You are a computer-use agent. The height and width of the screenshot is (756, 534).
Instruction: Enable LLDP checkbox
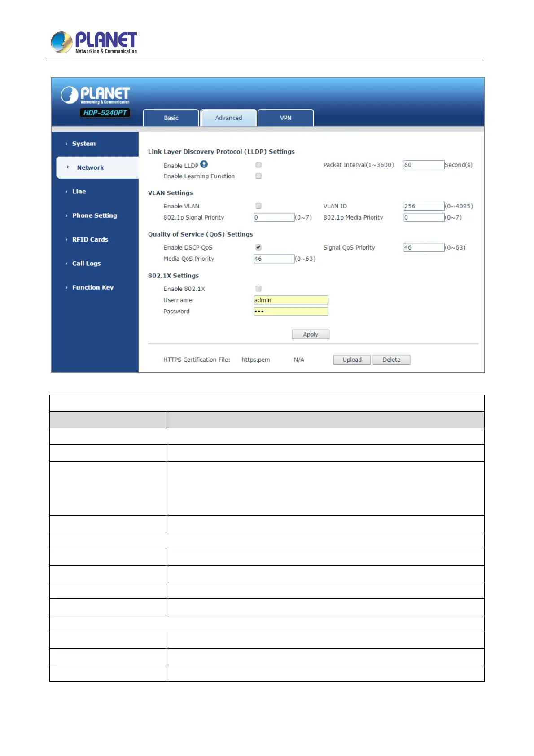[258, 165]
